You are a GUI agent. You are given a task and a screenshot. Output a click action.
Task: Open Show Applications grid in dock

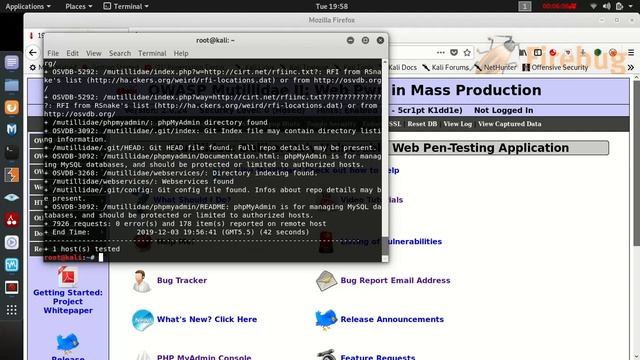click(11, 310)
